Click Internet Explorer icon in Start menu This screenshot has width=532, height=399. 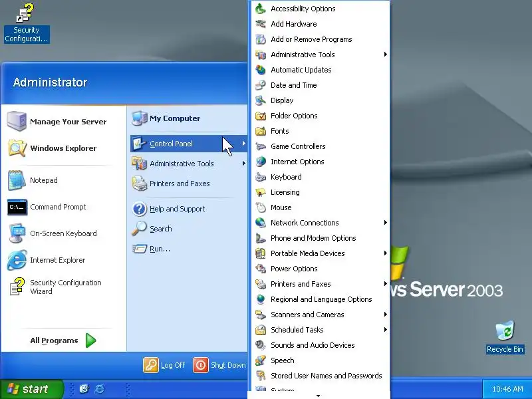(17, 260)
